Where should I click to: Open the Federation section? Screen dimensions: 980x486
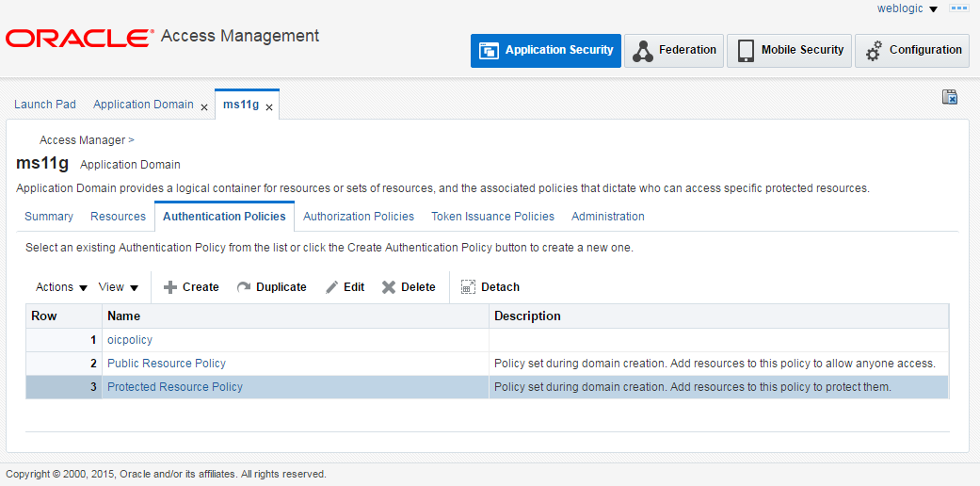pyautogui.click(x=674, y=51)
